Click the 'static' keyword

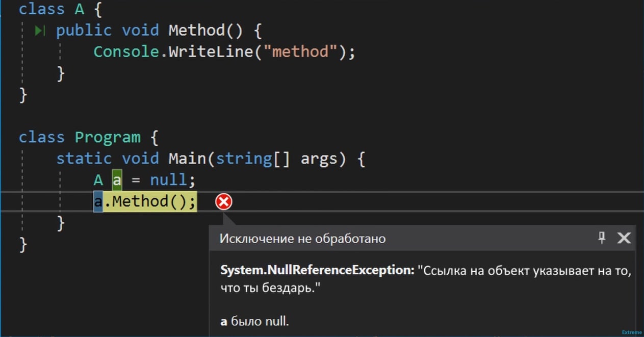[x=84, y=159]
